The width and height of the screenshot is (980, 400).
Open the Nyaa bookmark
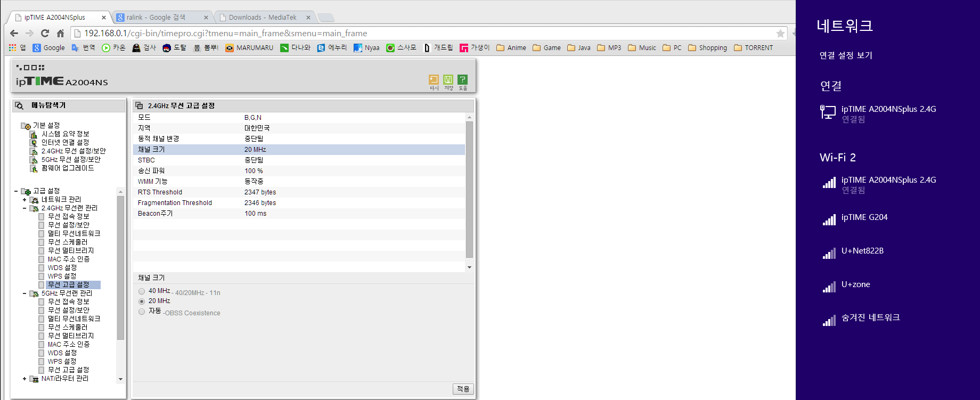(x=366, y=48)
